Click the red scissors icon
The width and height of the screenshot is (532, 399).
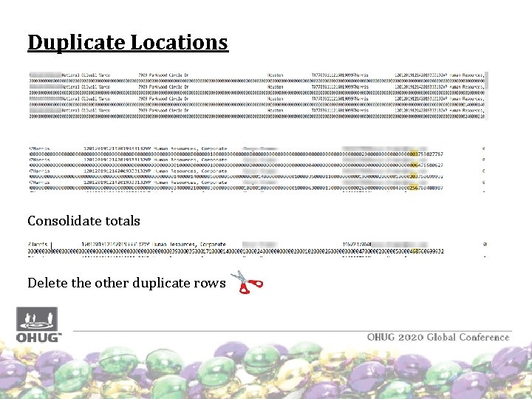(x=247, y=282)
